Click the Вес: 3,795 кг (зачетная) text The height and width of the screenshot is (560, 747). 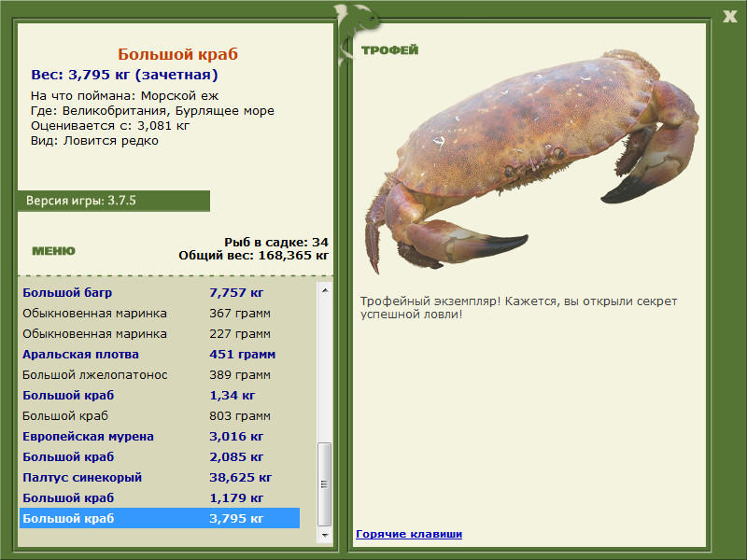point(124,75)
